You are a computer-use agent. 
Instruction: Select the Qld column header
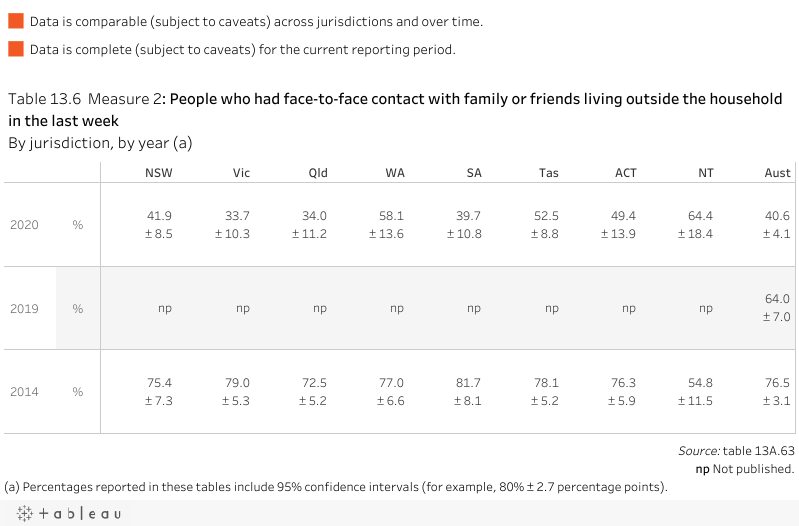(x=318, y=173)
